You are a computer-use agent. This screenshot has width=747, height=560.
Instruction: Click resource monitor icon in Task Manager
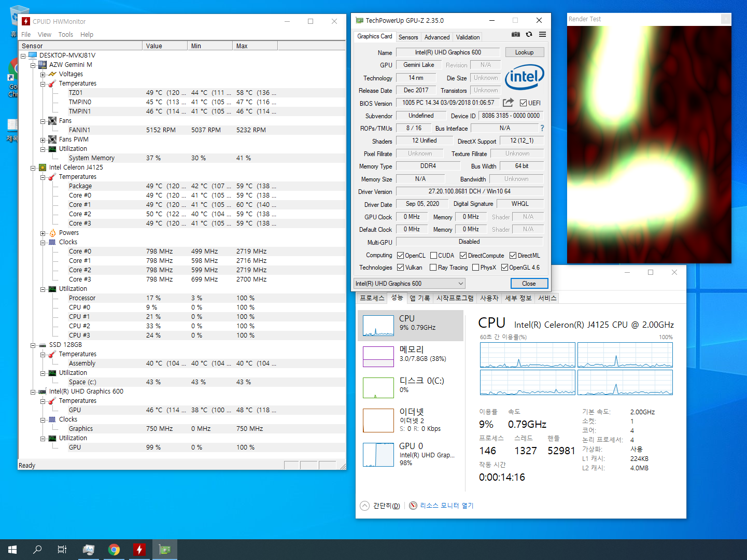click(413, 506)
